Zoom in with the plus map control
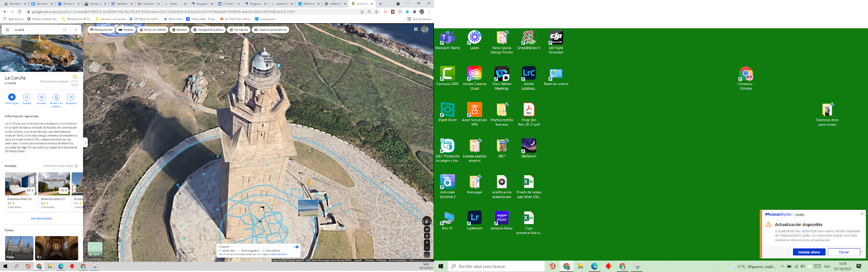 click(427, 242)
